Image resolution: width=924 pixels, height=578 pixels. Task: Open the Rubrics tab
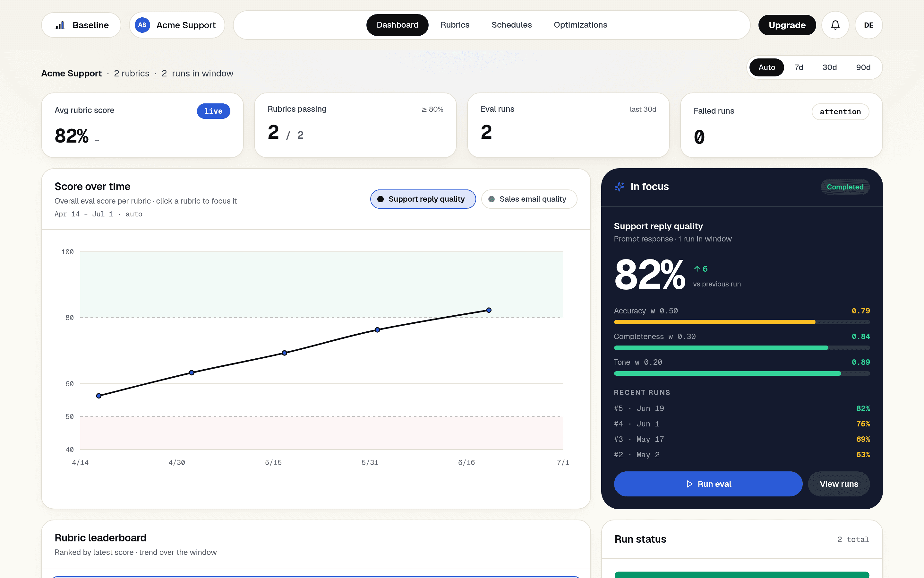point(455,25)
